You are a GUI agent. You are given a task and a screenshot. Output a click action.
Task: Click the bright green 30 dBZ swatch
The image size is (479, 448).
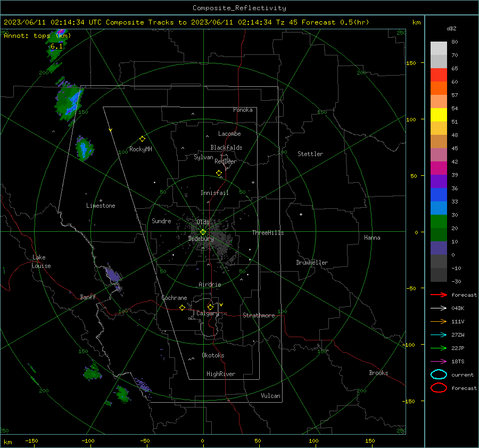tap(439, 221)
